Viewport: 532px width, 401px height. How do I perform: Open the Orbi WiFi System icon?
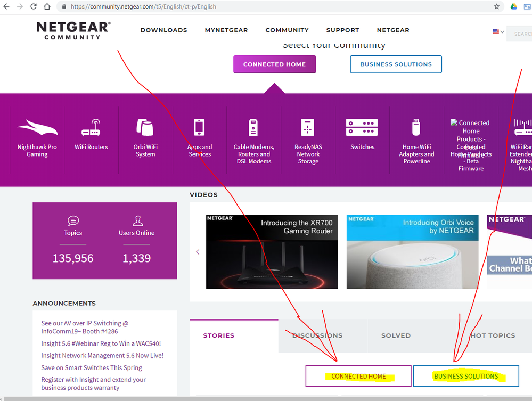point(145,128)
